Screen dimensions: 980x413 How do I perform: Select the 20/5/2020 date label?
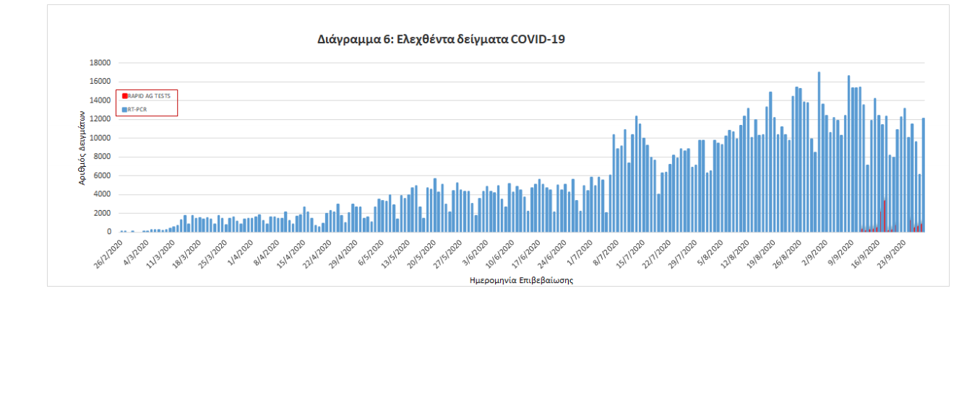pyautogui.click(x=422, y=254)
